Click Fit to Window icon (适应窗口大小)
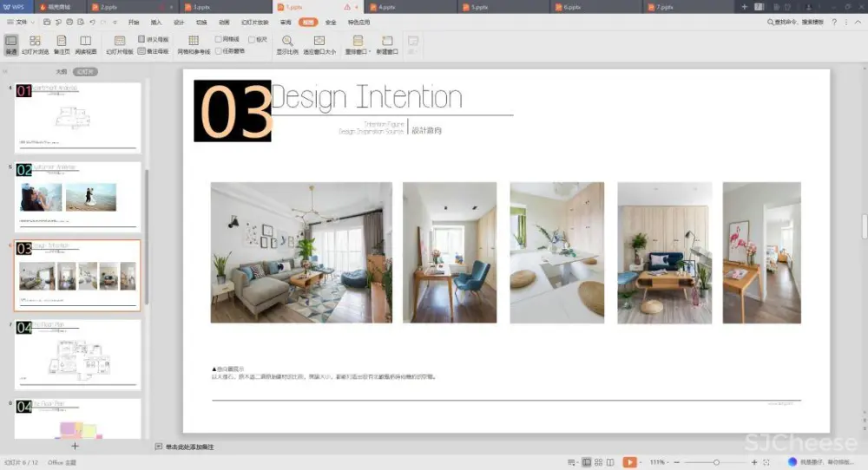 click(x=319, y=44)
